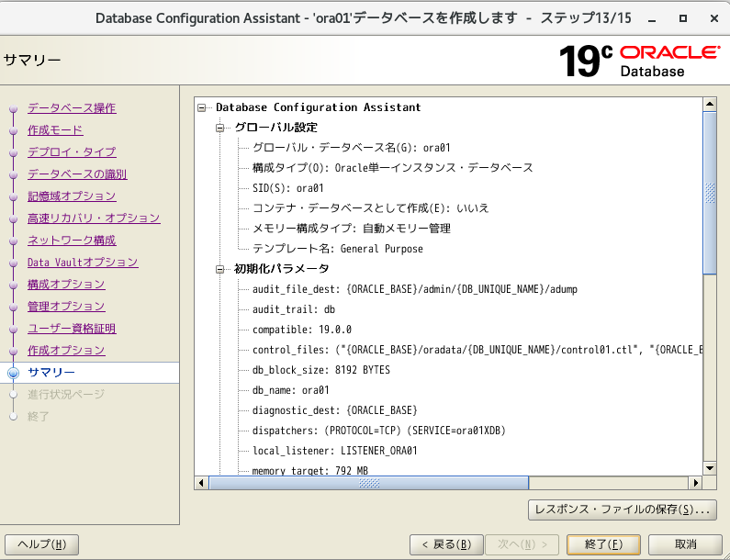This screenshot has width=730, height=560.
Task: Collapse the グローバル設定 tree section
Action: click(219, 128)
